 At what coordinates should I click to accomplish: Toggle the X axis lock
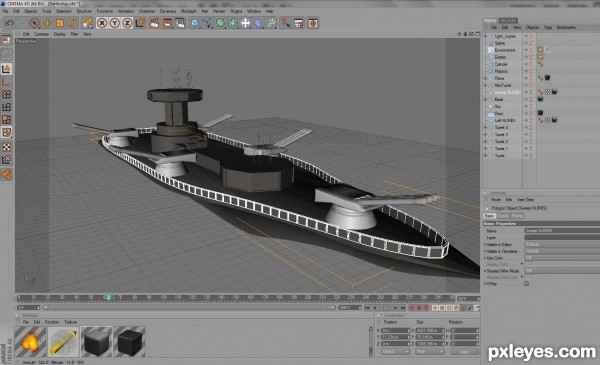pyautogui.click(x=102, y=23)
